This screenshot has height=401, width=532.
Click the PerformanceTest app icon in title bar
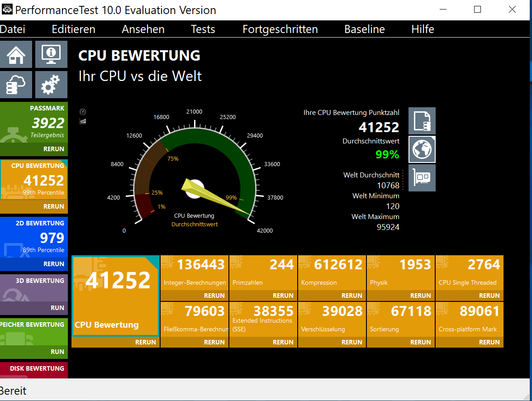[x=7, y=9]
